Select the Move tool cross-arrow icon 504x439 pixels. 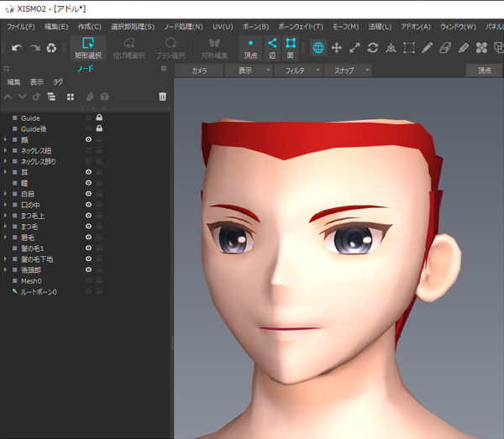click(x=337, y=48)
